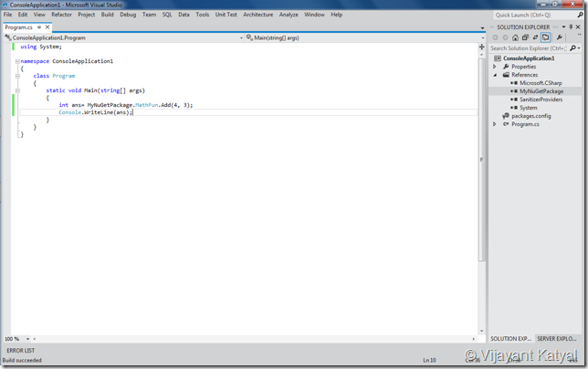Open the Architecture menu
The width and height of the screenshot is (588, 369).
(258, 15)
